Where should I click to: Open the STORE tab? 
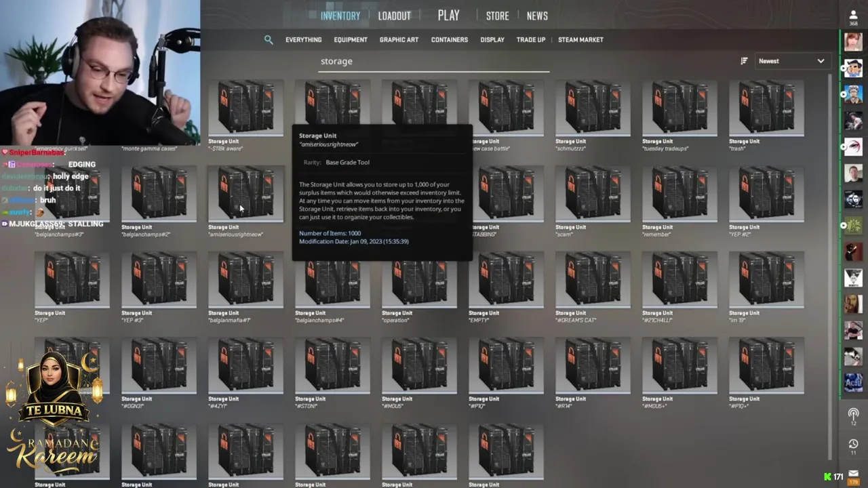[497, 16]
